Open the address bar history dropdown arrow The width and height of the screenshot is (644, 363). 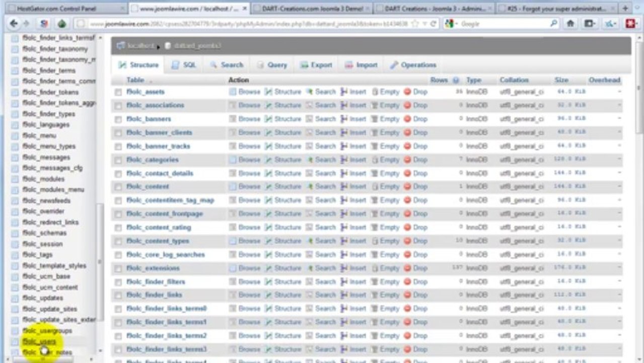[424, 24]
